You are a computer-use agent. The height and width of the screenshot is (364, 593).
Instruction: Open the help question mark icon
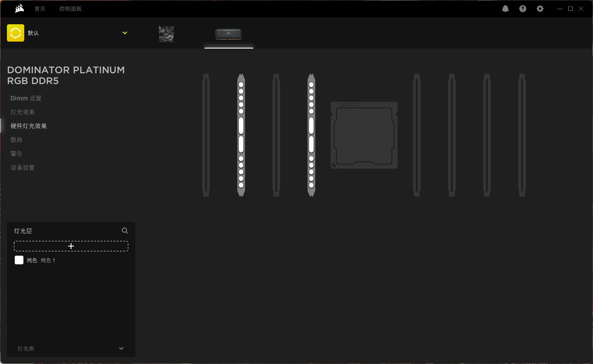523,9
